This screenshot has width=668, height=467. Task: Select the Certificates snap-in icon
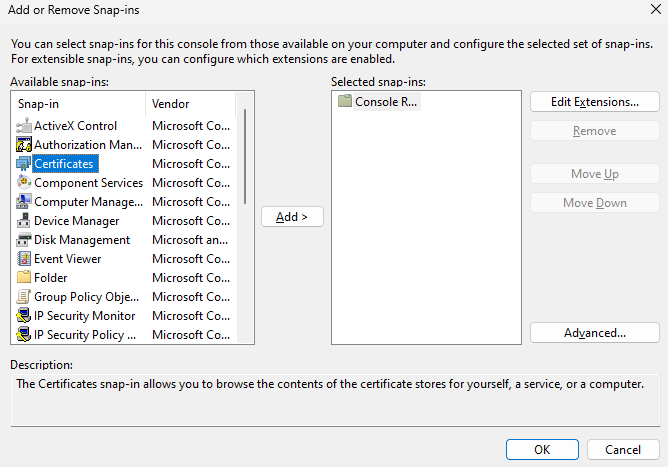(24, 164)
